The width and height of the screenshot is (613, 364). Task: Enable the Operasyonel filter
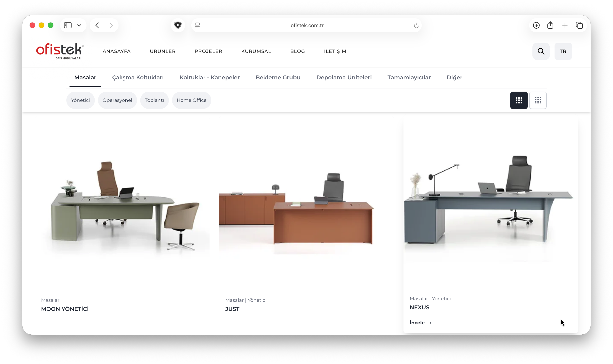(118, 100)
